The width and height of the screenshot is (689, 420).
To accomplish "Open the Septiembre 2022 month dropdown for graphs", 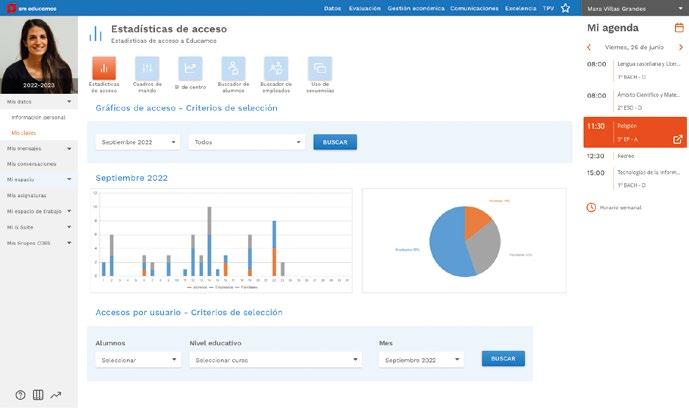I will (x=138, y=142).
